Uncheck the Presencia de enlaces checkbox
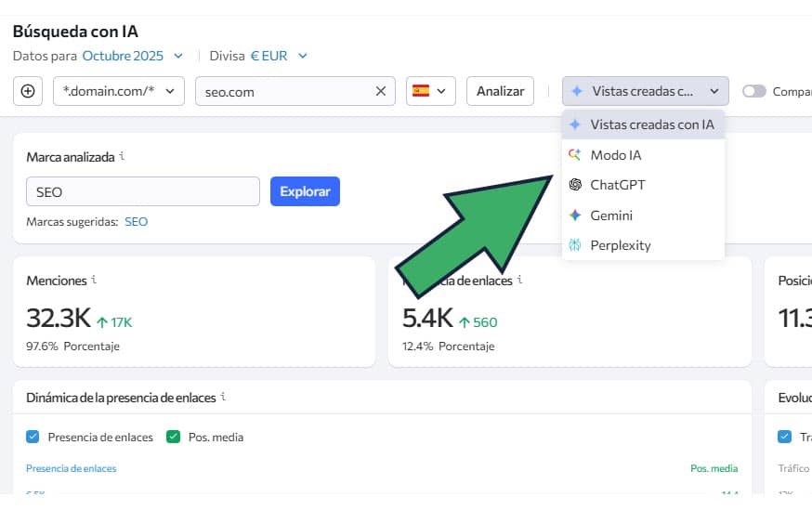The image size is (812, 510). [x=33, y=437]
